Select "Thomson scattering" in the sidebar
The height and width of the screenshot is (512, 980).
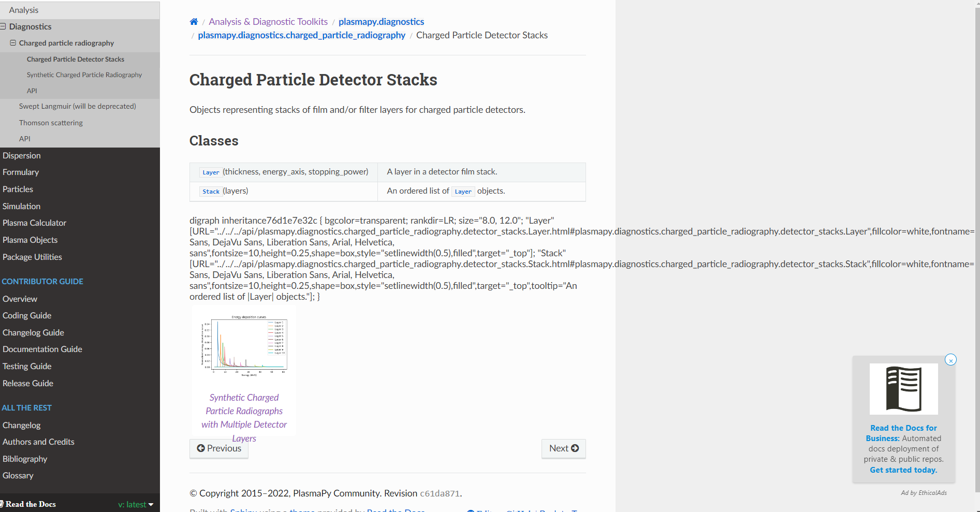[x=51, y=123]
